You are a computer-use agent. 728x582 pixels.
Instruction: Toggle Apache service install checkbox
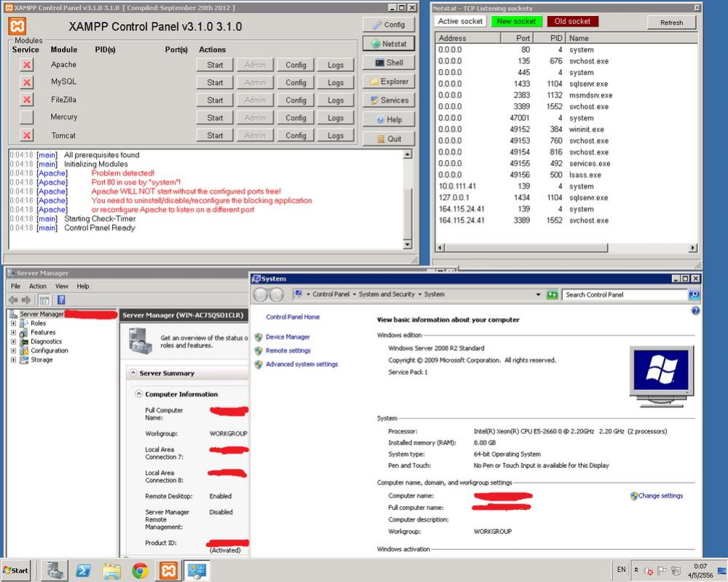[27, 65]
